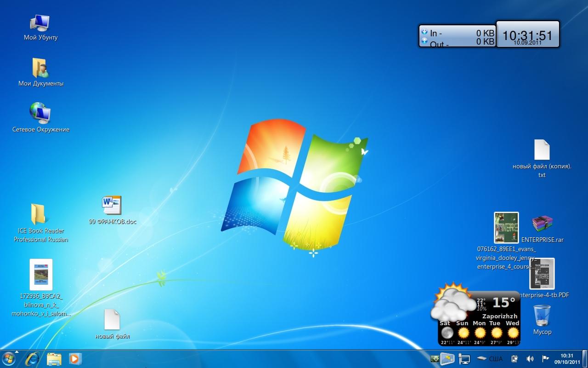Image resolution: width=588 pixels, height=368 pixels.
Task: Select the Wed forecast sun icon
Action: [x=513, y=333]
